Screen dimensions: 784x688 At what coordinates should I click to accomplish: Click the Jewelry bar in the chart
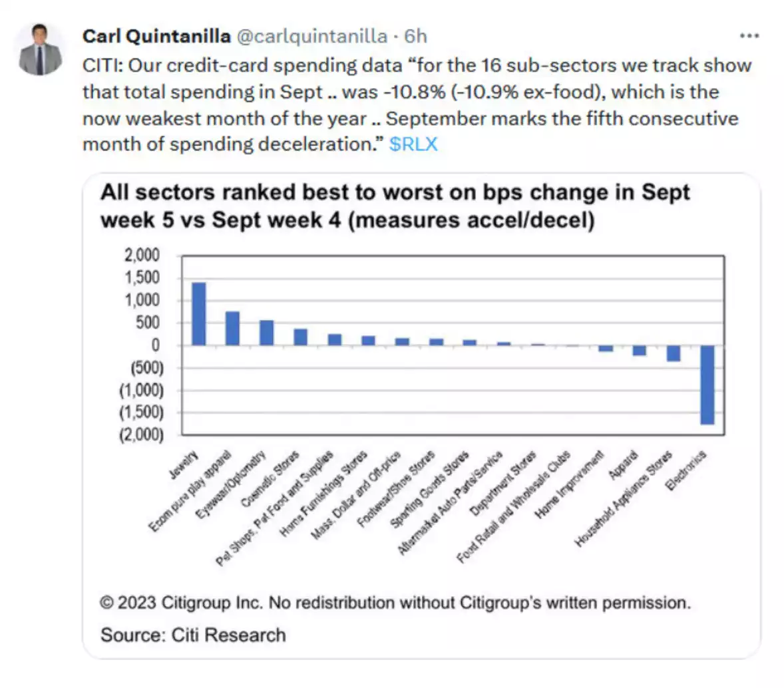198,313
